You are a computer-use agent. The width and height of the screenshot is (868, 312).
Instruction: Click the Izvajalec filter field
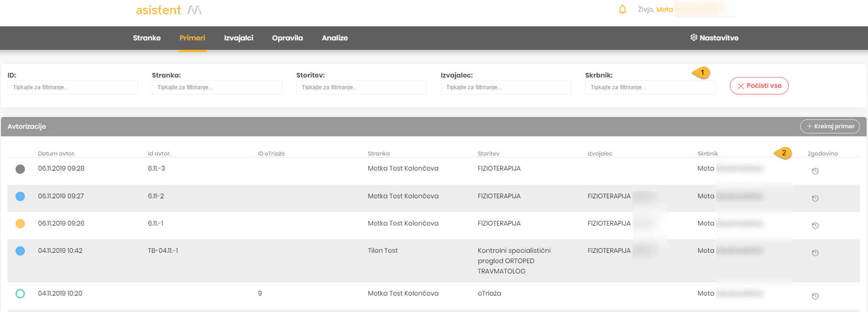click(x=506, y=87)
